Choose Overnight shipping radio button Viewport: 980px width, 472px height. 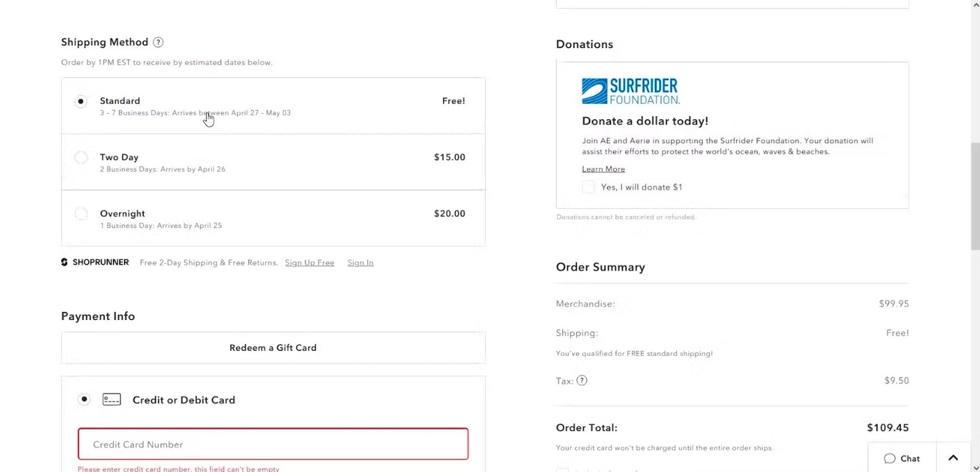point(81,214)
